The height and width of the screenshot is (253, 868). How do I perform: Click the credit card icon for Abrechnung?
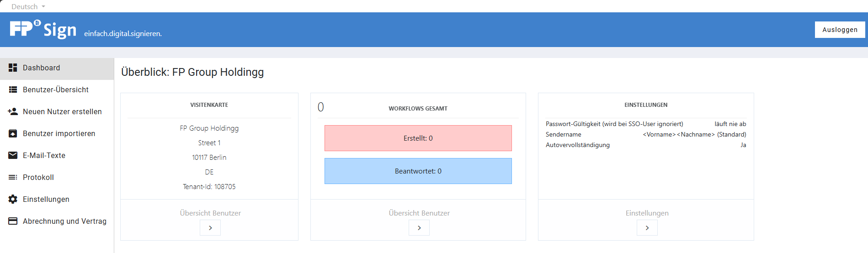pyautogui.click(x=13, y=221)
